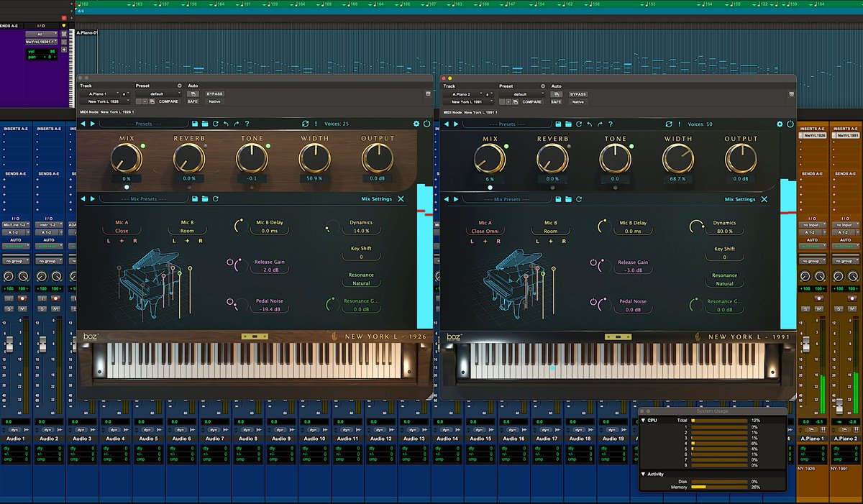Save preset in New York L 1926 plugin
The height and width of the screenshot is (504, 863).
pos(194,124)
